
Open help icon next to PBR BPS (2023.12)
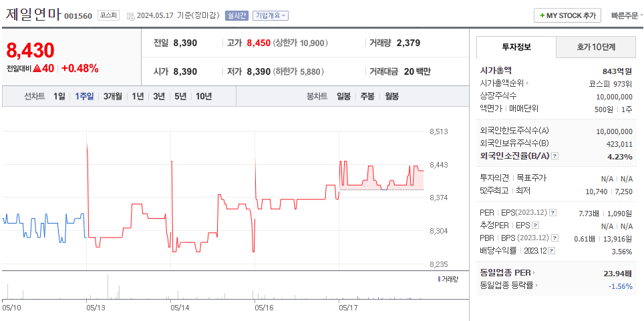point(555,238)
